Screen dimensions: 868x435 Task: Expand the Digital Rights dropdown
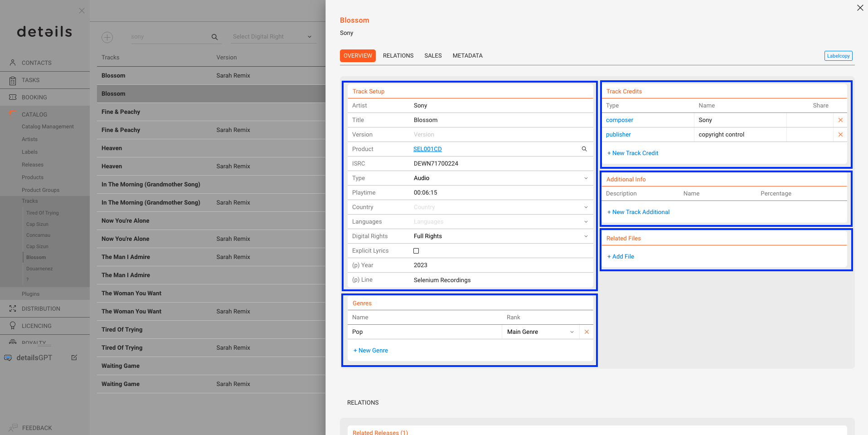[x=586, y=236]
